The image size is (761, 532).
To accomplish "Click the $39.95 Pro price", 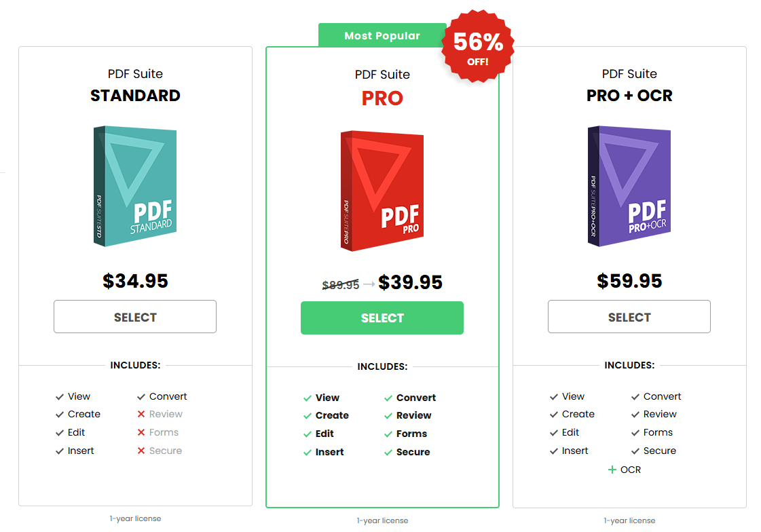I will [411, 282].
